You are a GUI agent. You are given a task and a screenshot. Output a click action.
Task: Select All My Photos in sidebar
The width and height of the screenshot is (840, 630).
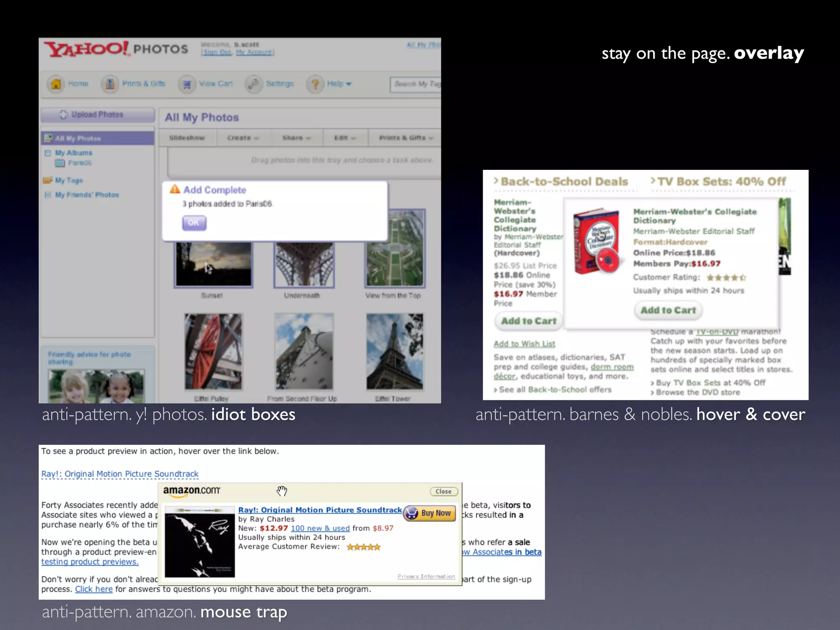pos(98,138)
